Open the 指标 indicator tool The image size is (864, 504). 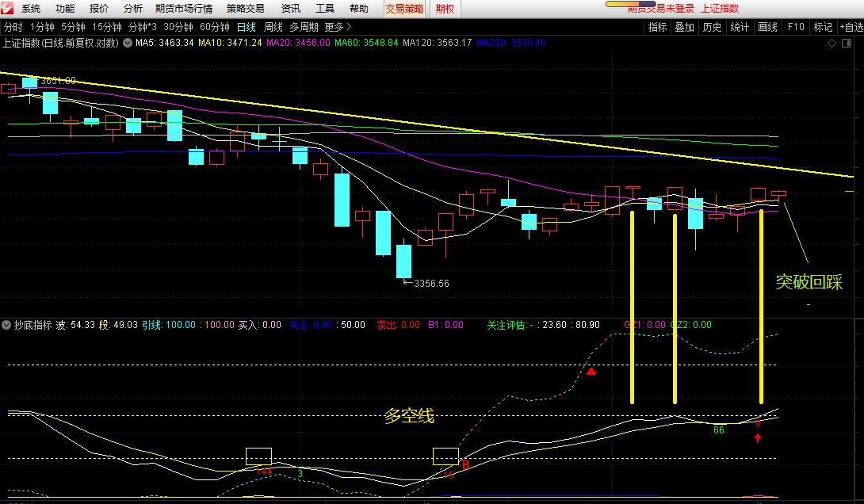657,27
